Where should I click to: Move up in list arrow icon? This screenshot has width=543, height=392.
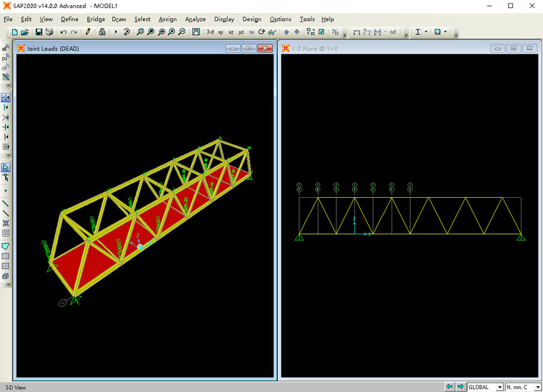(x=287, y=32)
